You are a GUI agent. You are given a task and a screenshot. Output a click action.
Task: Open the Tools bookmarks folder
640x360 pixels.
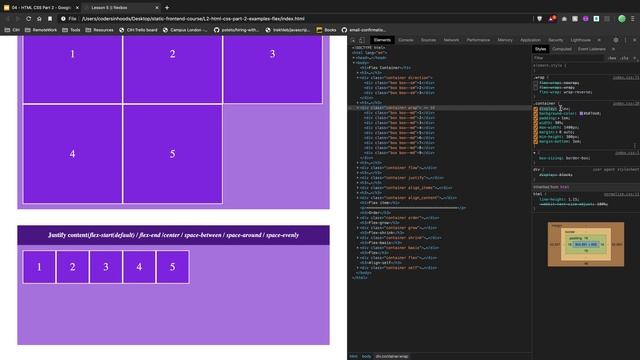(71, 30)
